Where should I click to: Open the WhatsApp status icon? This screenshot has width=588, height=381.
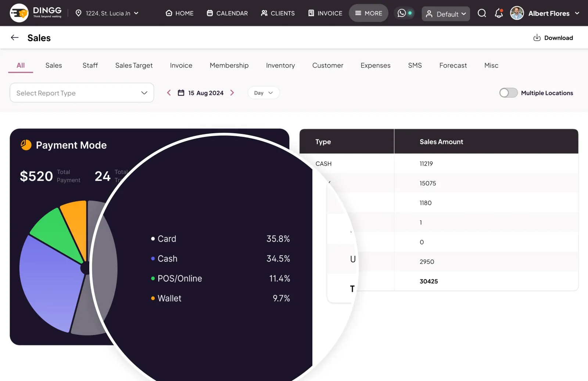pos(402,13)
